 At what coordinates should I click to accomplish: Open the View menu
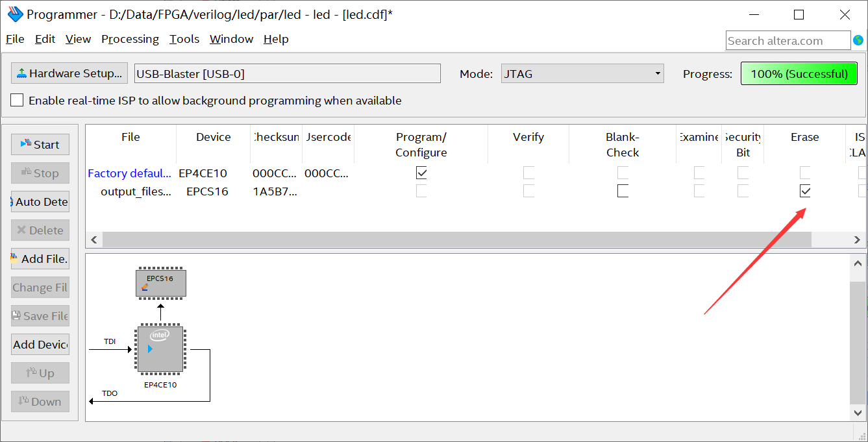point(78,39)
